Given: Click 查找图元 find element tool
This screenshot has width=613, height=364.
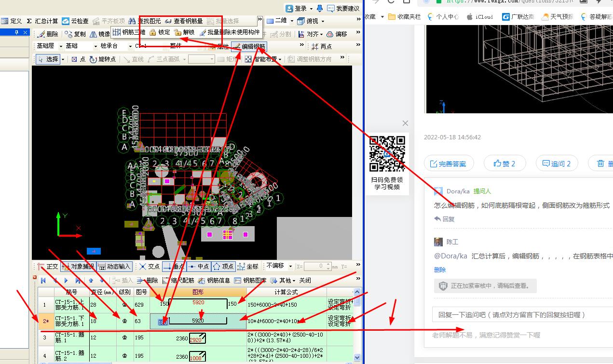Looking at the screenshot, I should (144, 21).
